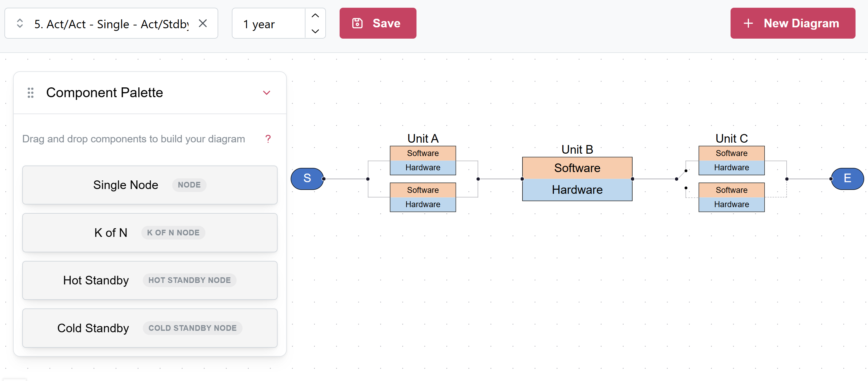Click the COLD STANDBY NODE badge
The image size is (868, 381).
coord(192,328)
